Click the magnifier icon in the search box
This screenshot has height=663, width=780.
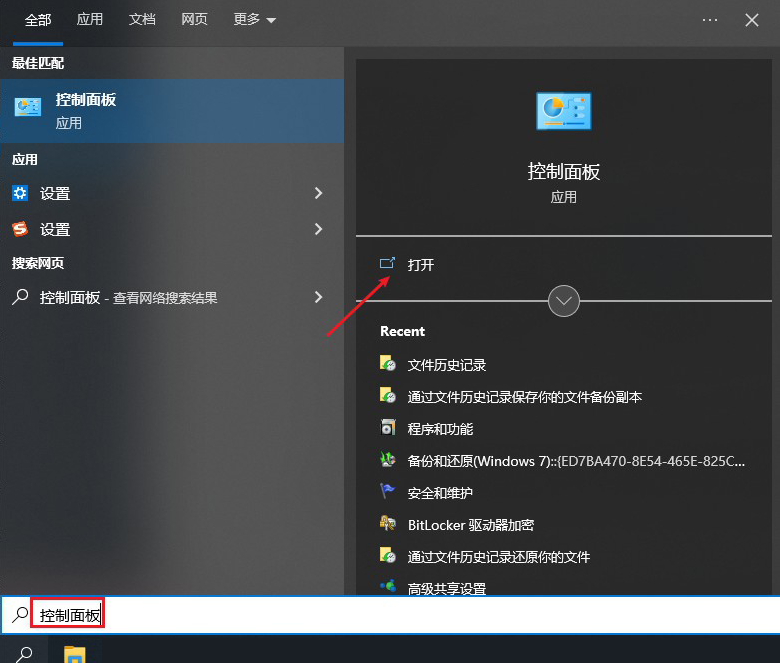[x=20, y=615]
